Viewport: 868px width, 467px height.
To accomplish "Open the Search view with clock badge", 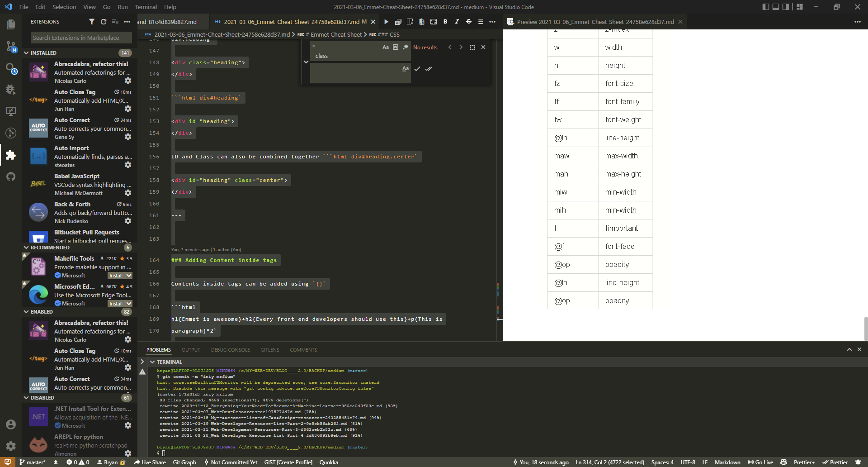I will click(x=11, y=68).
